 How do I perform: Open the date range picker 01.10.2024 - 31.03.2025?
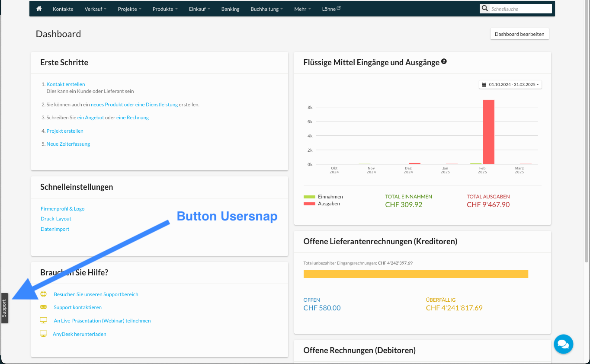pyautogui.click(x=510, y=85)
